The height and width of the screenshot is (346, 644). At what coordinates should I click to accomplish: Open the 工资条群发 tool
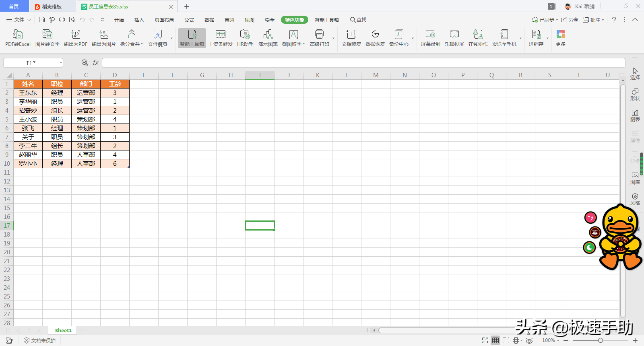point(221,38)
